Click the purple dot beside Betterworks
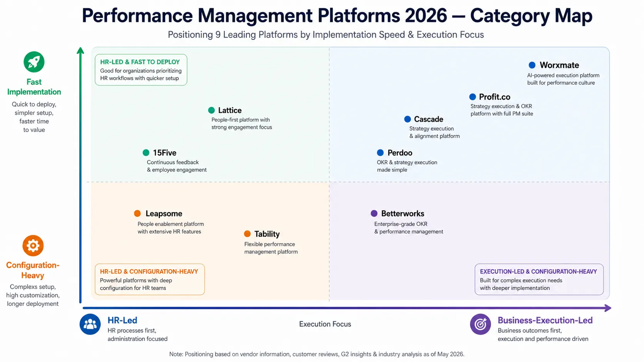 tap(374, 213)
